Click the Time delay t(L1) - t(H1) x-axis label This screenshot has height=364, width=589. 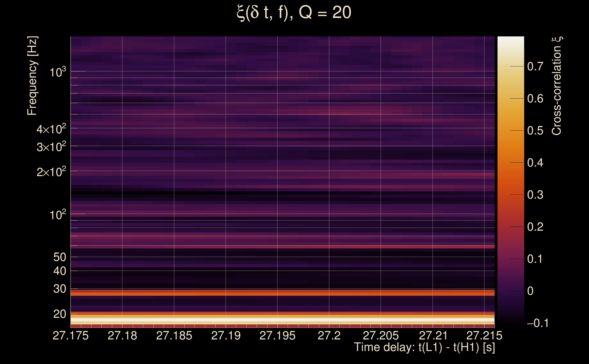point(424,347)
